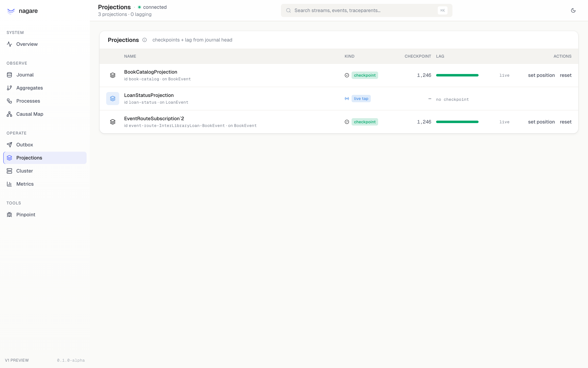Click the Pinpoint bug icon
This screenshot has width=588, height=368.
tap(9, 215)
